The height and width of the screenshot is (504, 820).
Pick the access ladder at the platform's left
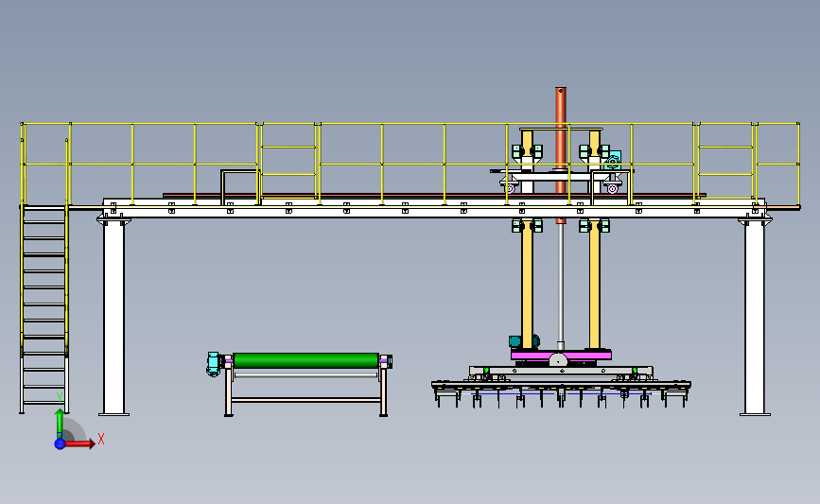coord(44,308)
